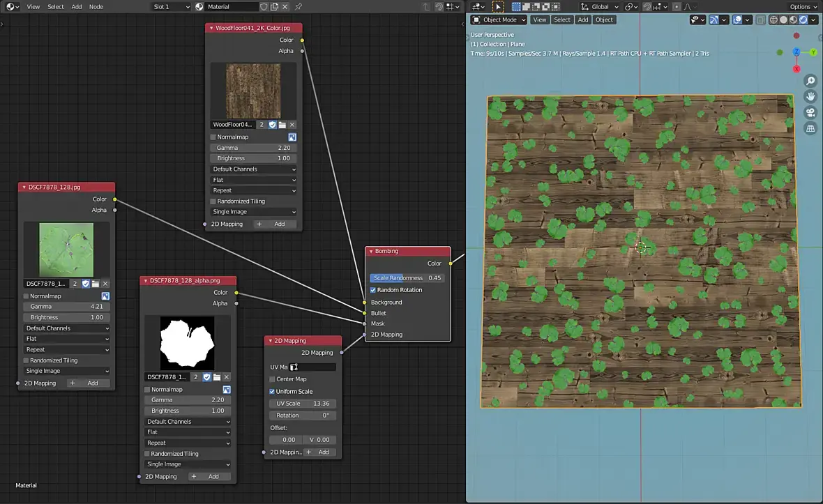Enable Center Map in 2D Mapping node
The height and width of the screenshot is (504, 823).
(272, 379)
